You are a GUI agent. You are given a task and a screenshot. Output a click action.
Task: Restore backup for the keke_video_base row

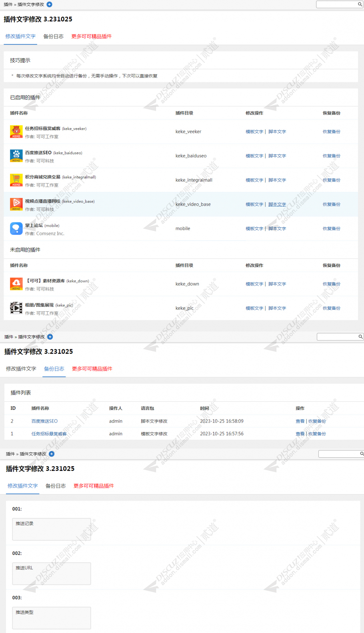point(332,204)
